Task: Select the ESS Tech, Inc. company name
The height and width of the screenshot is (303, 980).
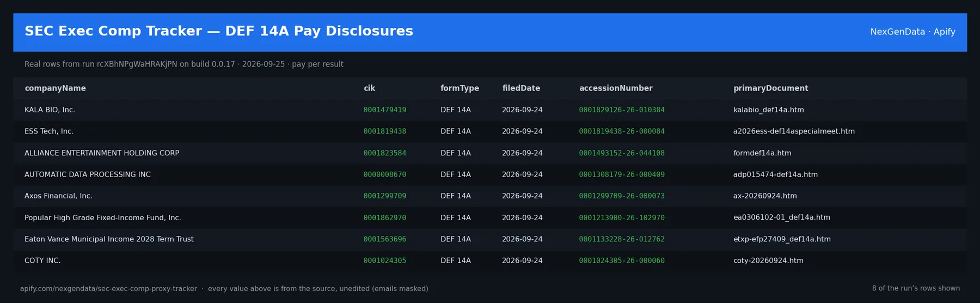Action: (49, 131)
